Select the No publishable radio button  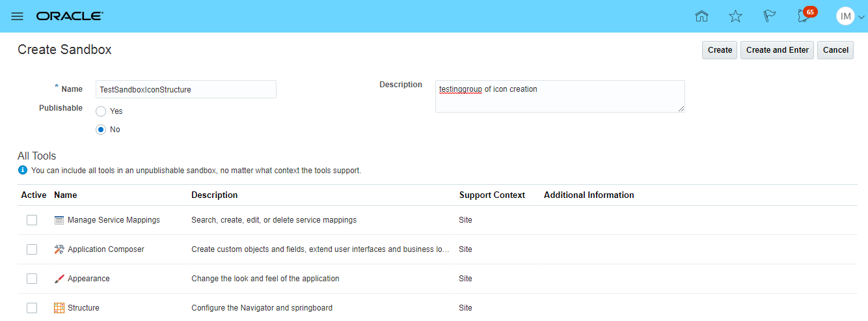tap(101, 130)
